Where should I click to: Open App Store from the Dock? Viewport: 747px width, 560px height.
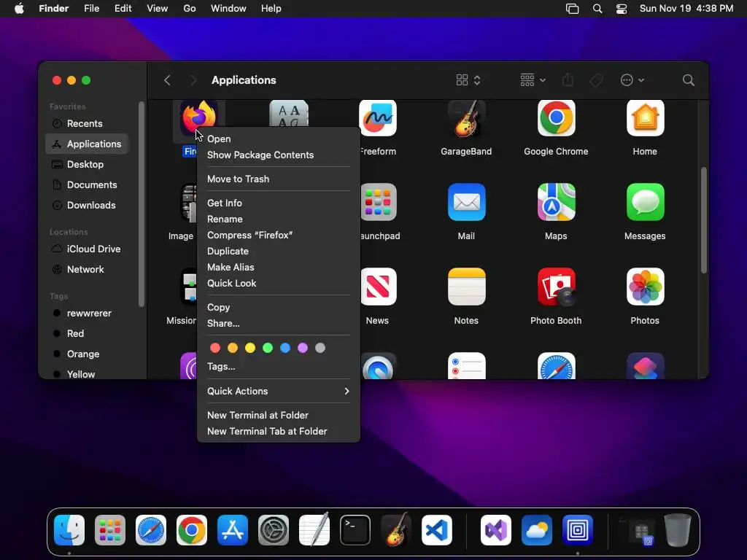233,530
